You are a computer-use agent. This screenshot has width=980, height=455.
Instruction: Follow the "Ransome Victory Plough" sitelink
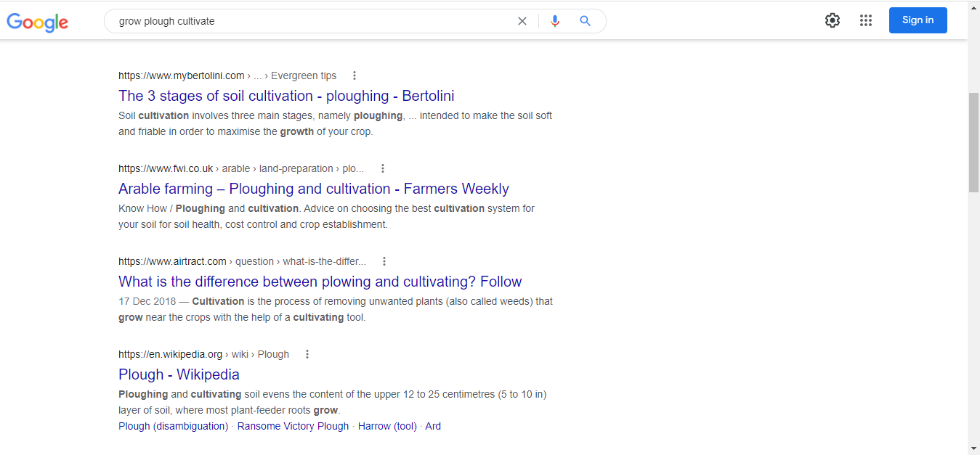pos(293,426)
